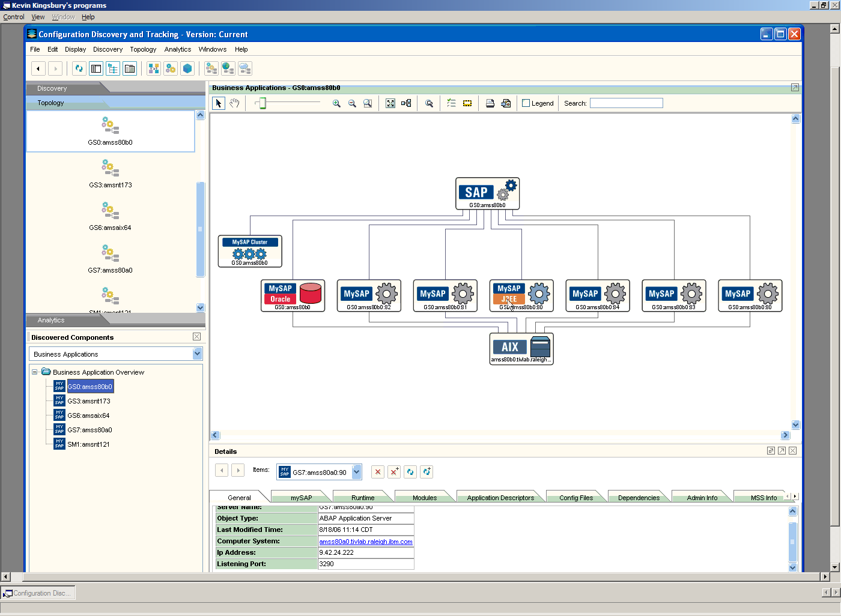Viewport: 841px width, 616px height.
Task: Enable the Legend checkbox
Action: pos(526,103)
